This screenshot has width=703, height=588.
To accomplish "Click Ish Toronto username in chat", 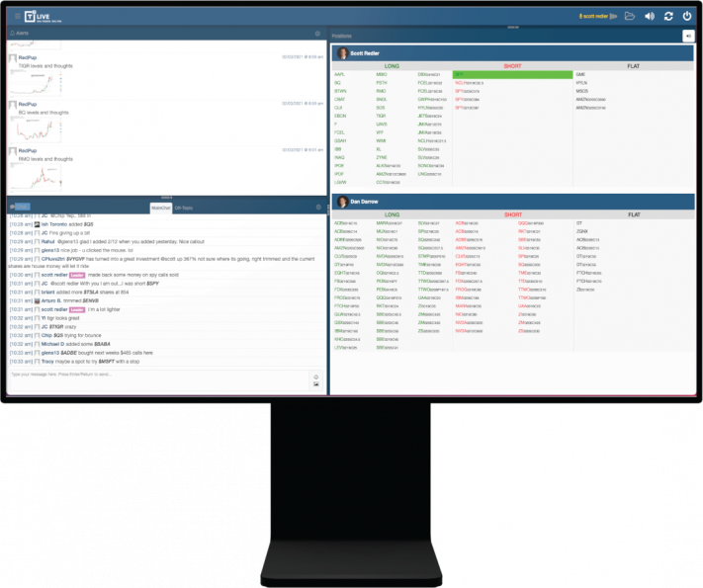I will click(x=53, y=224).
